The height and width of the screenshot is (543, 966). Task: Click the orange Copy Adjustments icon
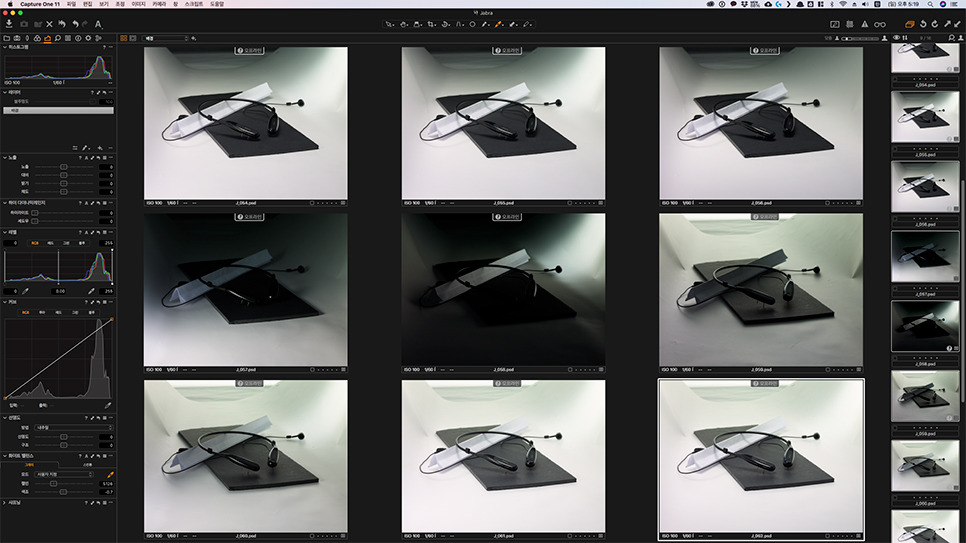[x=909, y=24]
